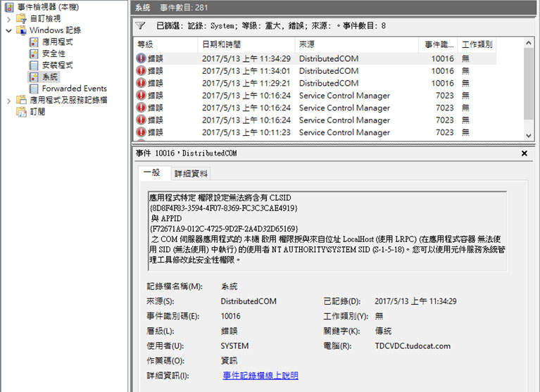Click error icon of 11:34:29 event
Screen dimensions: 540x392
(x=142, y=58)
